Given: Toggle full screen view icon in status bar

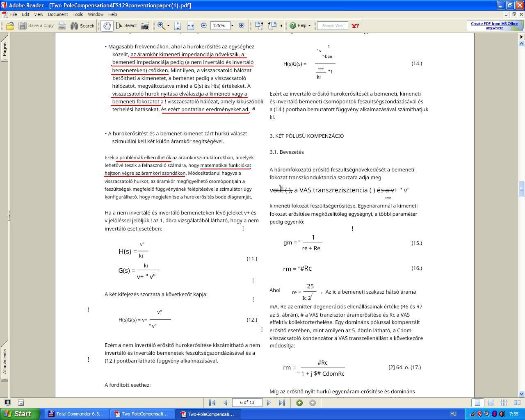Looking at the screenshot, I should pyautogui.click(x=7, y=403).
